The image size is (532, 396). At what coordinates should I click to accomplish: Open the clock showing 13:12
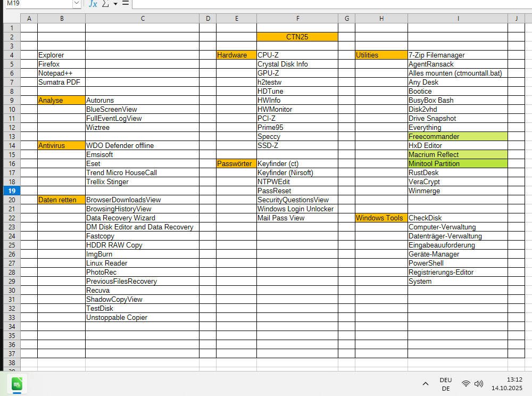coord(507,384)
